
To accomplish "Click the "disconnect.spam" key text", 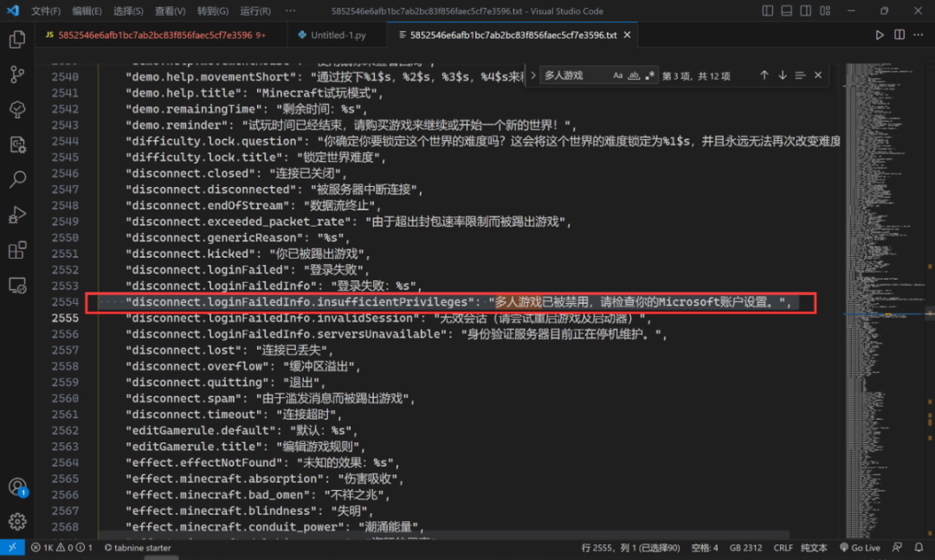I will click(x=183, y=398).
